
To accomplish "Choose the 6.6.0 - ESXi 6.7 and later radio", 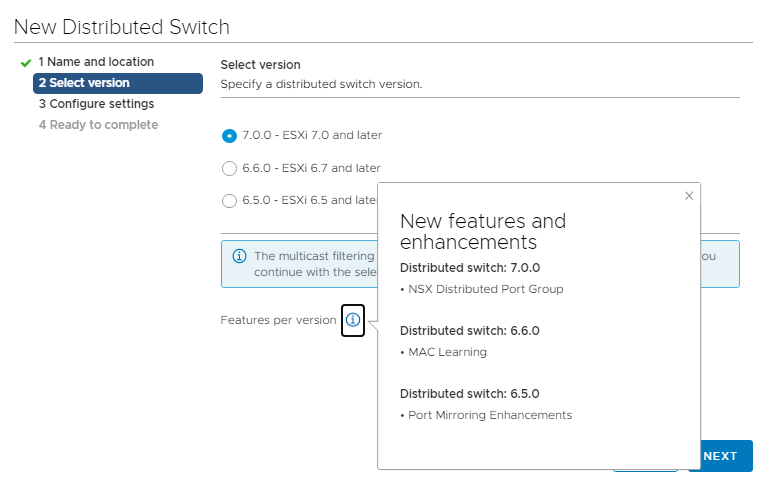I will pos(229,168).
